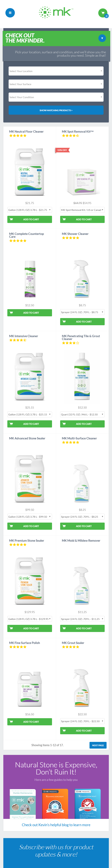Open the Select Your Surface dropdown
Image resolution: width=112 pixels, height=868 pixels.
(56, 84)
